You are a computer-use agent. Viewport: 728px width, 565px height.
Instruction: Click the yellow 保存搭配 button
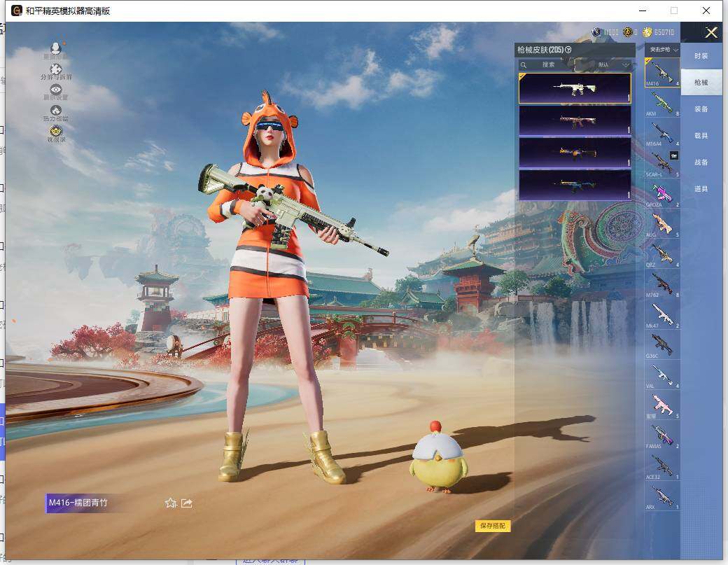493,526
